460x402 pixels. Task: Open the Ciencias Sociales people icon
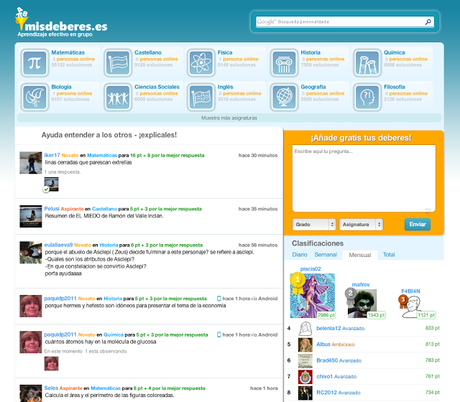[118, 97]
